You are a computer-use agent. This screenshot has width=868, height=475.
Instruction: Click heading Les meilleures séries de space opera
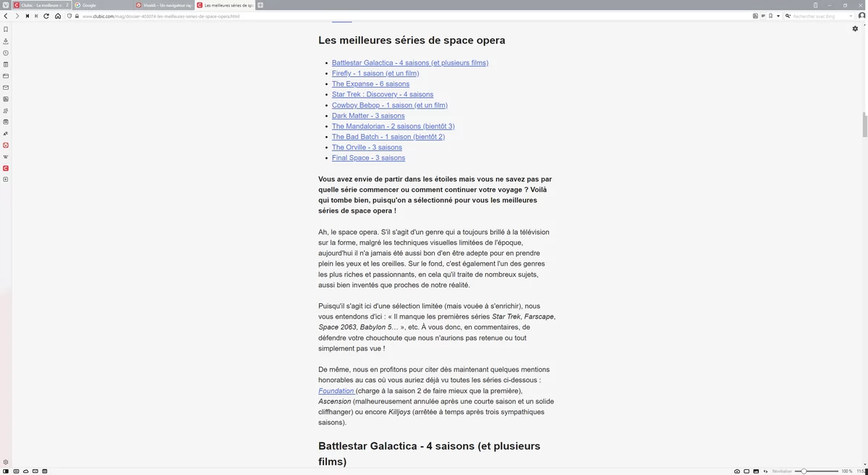tap(412, 41)
